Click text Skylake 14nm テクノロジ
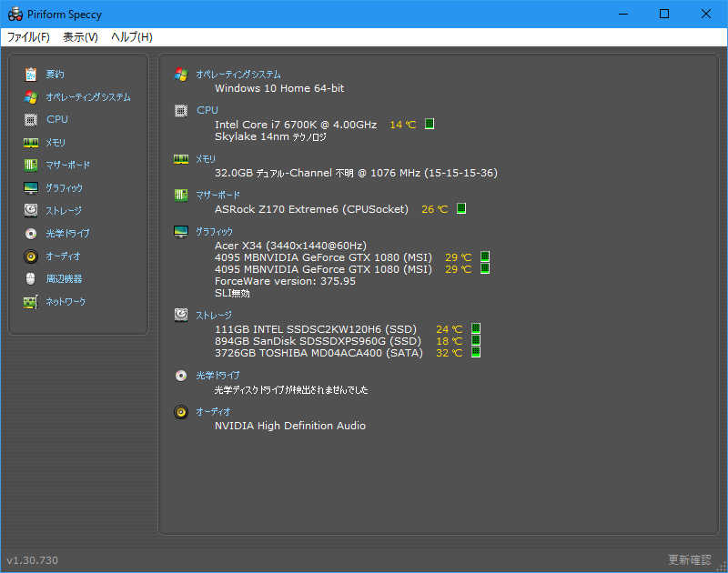 [x=270, y=136]
